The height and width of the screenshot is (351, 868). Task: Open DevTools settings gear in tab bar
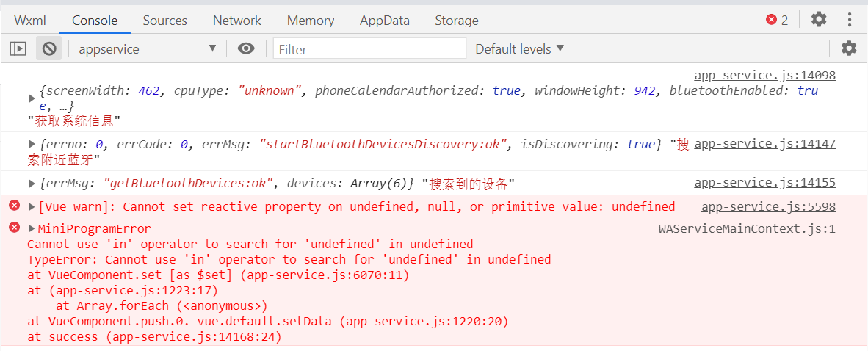[819, 20]
